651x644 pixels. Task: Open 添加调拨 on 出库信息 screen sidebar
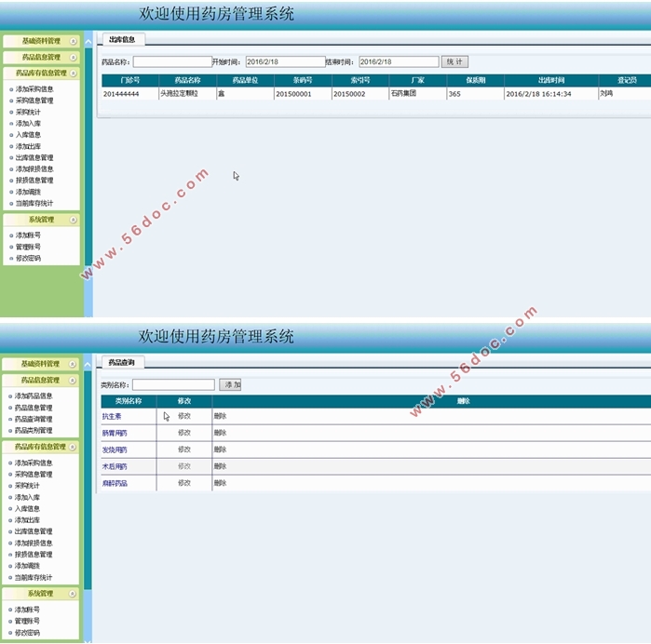[28, 192]
